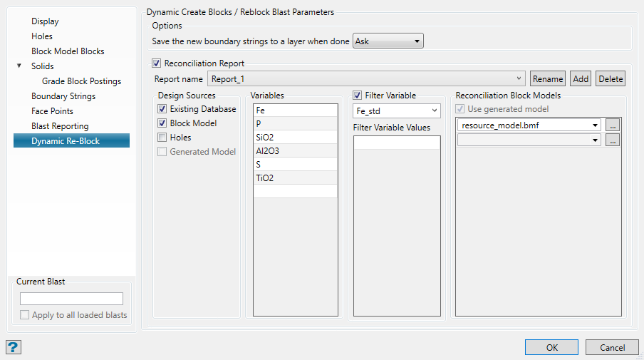Enable the Holes design source checkbox
The image size is (644, 360).
click(162, 138)
